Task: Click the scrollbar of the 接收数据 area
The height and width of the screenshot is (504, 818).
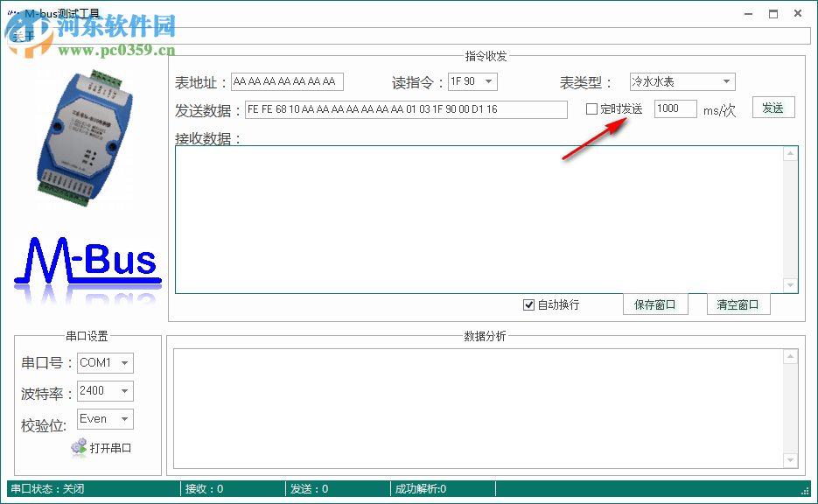Action: point(790,219)
